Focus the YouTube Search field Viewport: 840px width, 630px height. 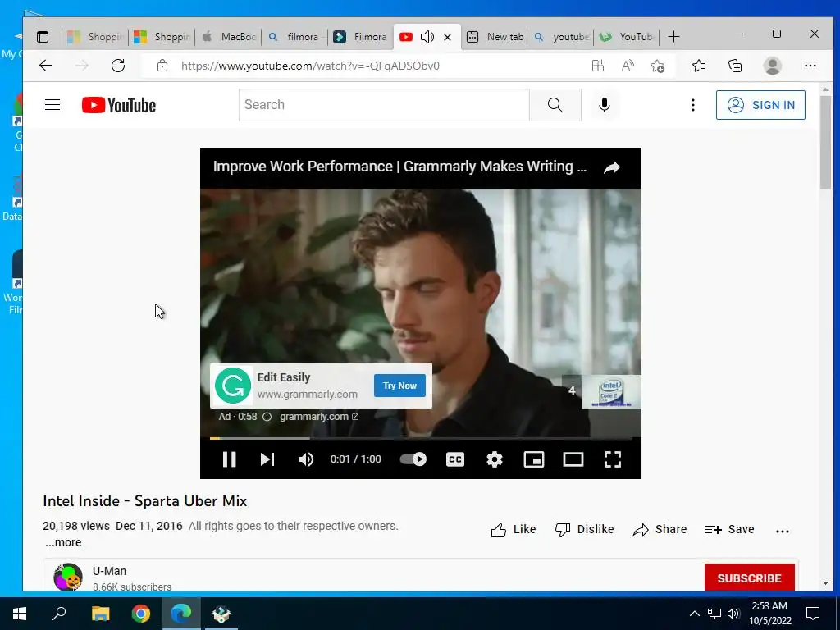click(x=384, y=105)
